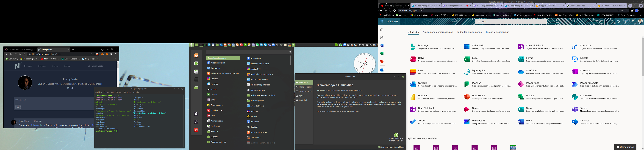
Task: Open Forms from the Office apps grid
Action: [x=541, y=59]
